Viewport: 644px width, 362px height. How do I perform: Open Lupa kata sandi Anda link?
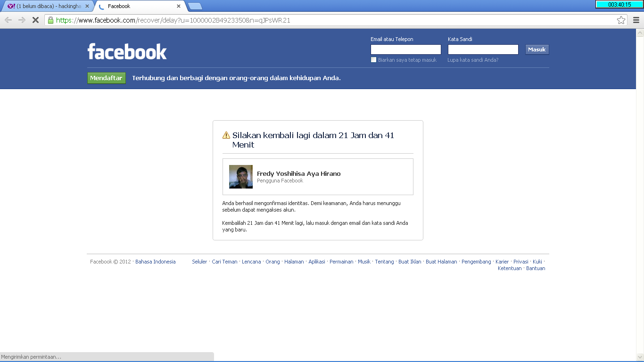point(473,60)
